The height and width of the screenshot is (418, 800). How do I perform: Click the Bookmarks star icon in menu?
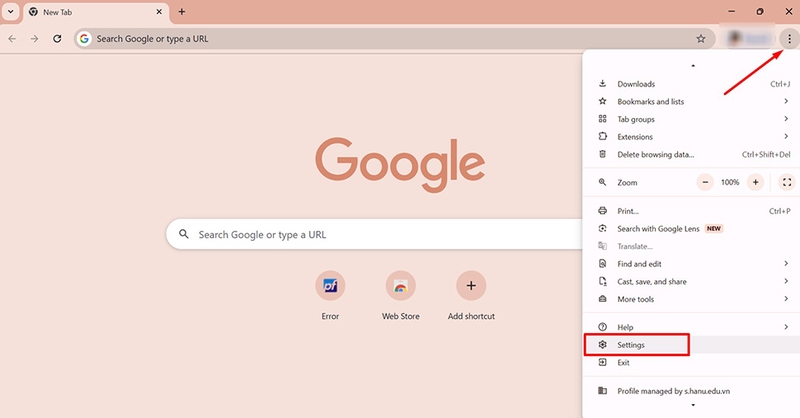point(603,101)
